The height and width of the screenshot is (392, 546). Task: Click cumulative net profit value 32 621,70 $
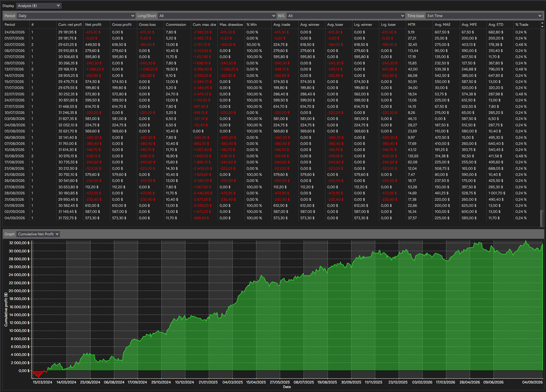pos(67,131)
